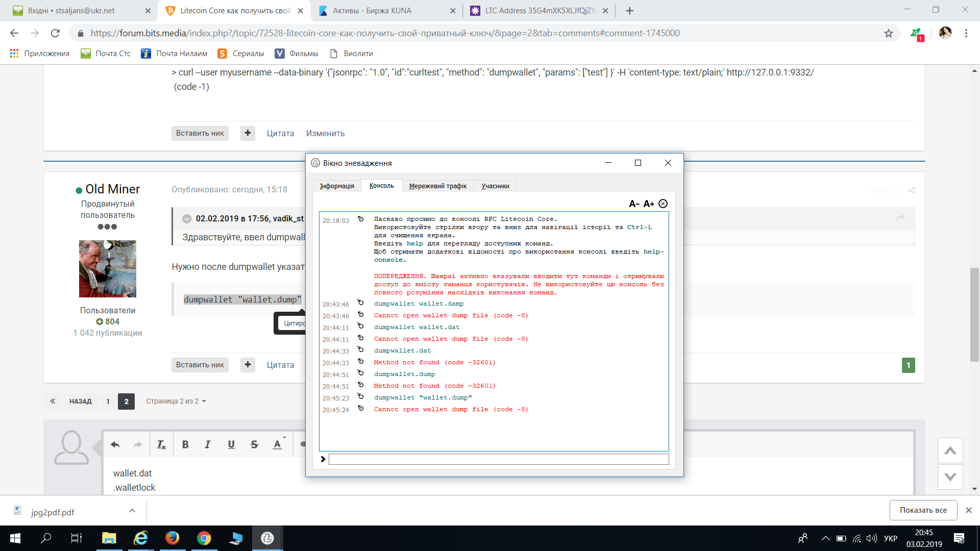
Task: Click the browser address bar URL
Action: 385,33
